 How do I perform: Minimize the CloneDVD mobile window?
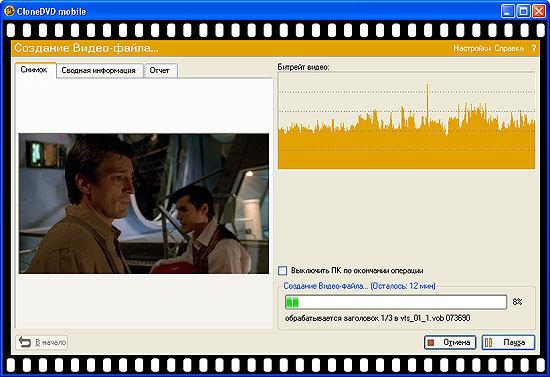tap(507, 11)
